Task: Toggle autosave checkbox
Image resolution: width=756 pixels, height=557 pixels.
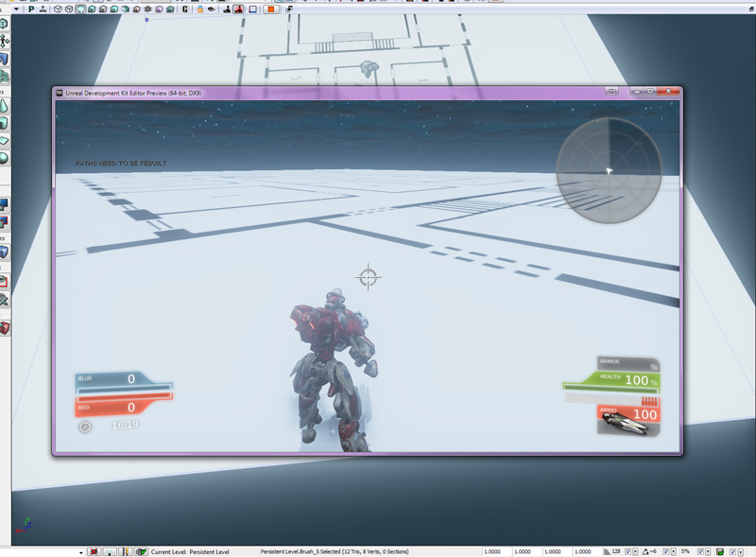Action: (733, 551)
